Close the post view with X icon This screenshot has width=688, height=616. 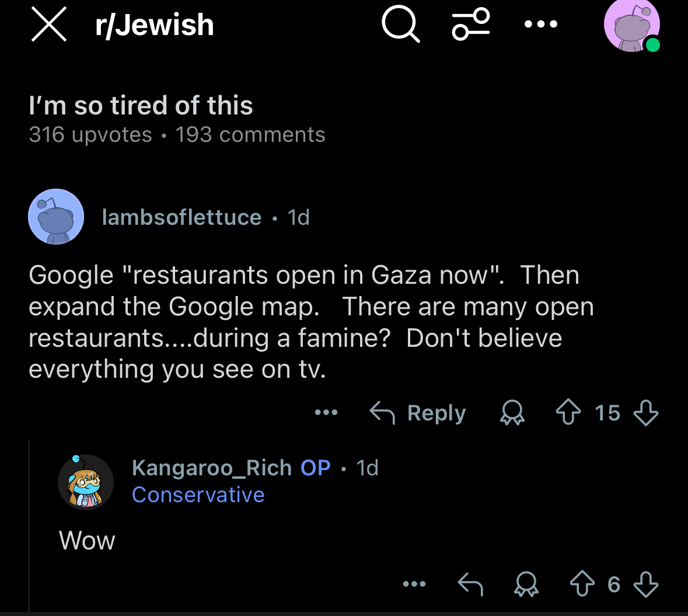pos(48,25)
